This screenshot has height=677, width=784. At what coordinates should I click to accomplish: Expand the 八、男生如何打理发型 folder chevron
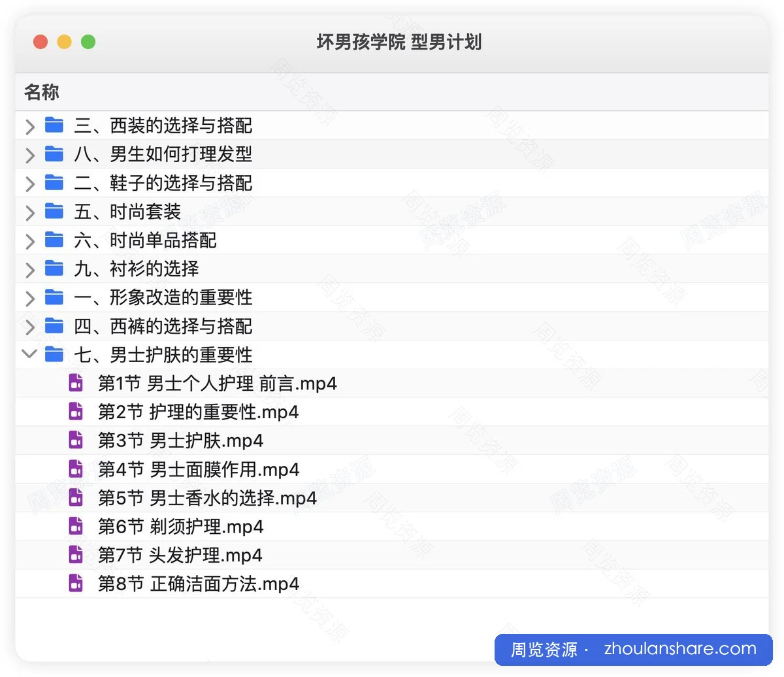29,155
